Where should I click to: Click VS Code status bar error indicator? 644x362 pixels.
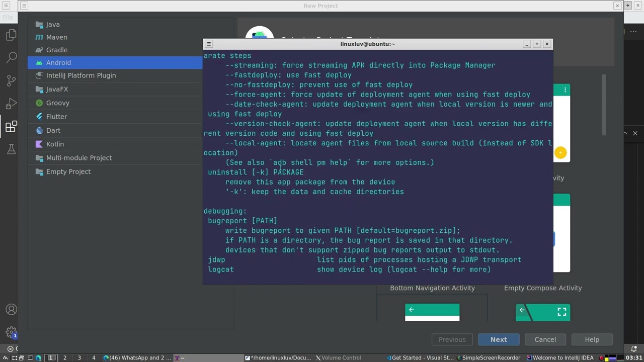click(x=10, y=348)
